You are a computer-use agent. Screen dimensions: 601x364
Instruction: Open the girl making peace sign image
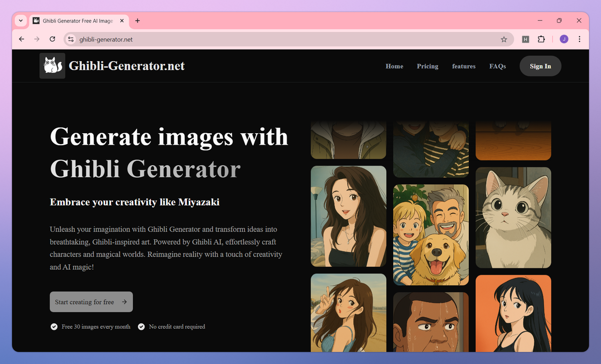pos(349,312)
